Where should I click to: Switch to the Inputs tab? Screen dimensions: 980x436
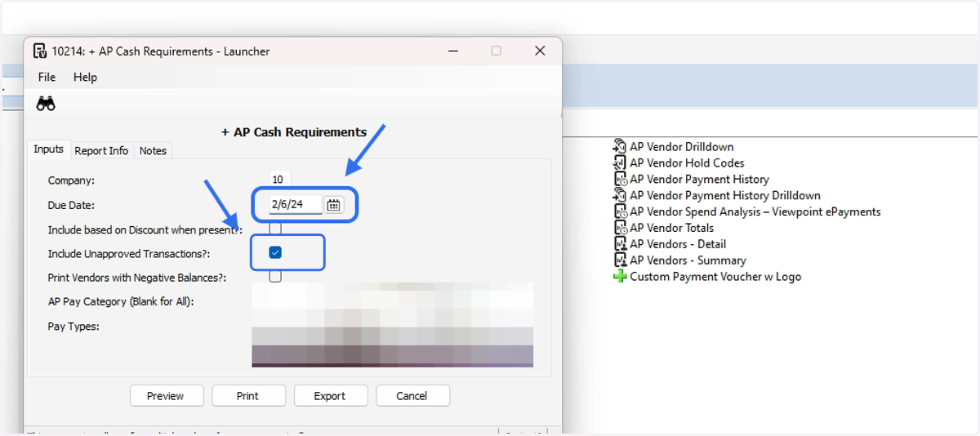coord(48,149)
